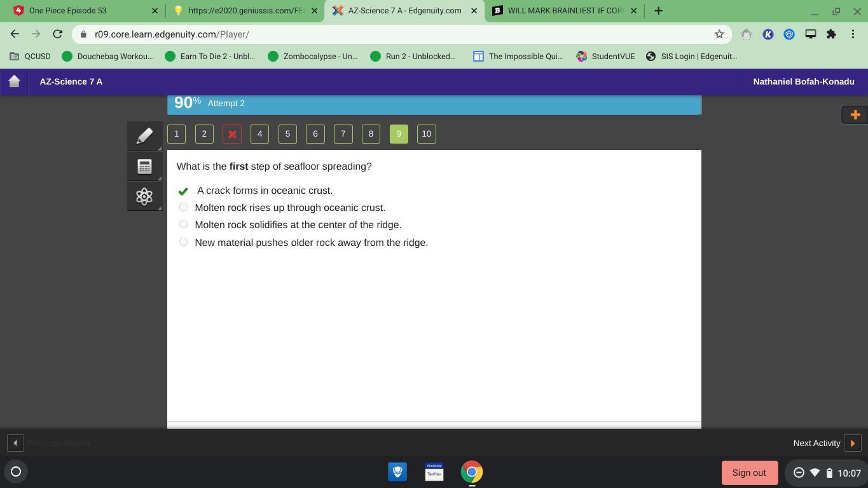Open the StudentVUE bookmark
This screenshot has width=868, height=488.
pyautogui.click(x=605, y=57)
